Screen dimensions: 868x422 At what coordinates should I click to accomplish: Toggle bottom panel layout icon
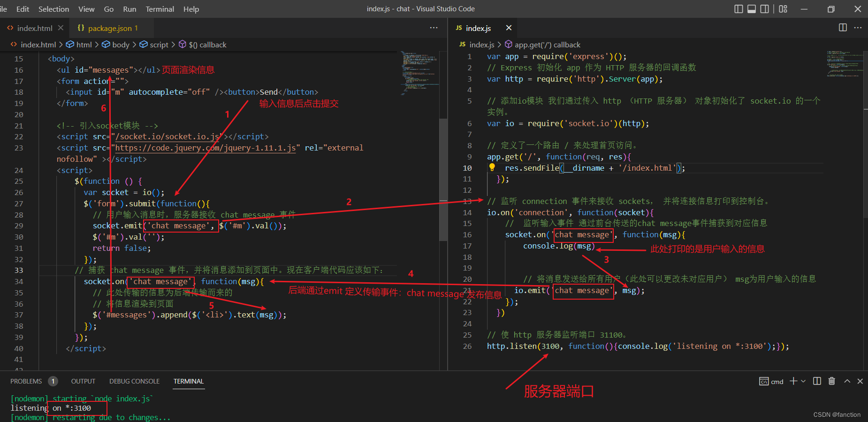point(752,9)
